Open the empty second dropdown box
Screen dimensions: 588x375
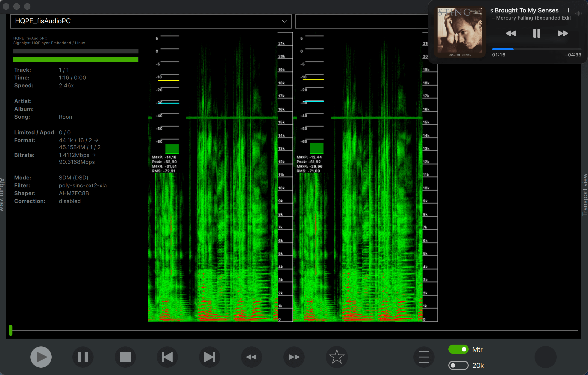[362, 21]
